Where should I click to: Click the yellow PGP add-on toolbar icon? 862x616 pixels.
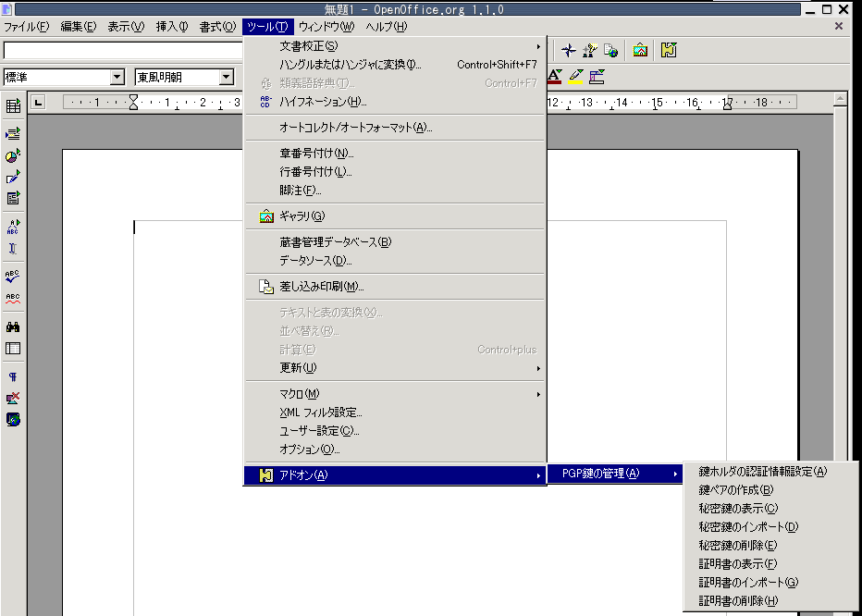pyautogui.click(x=669, y=51)
